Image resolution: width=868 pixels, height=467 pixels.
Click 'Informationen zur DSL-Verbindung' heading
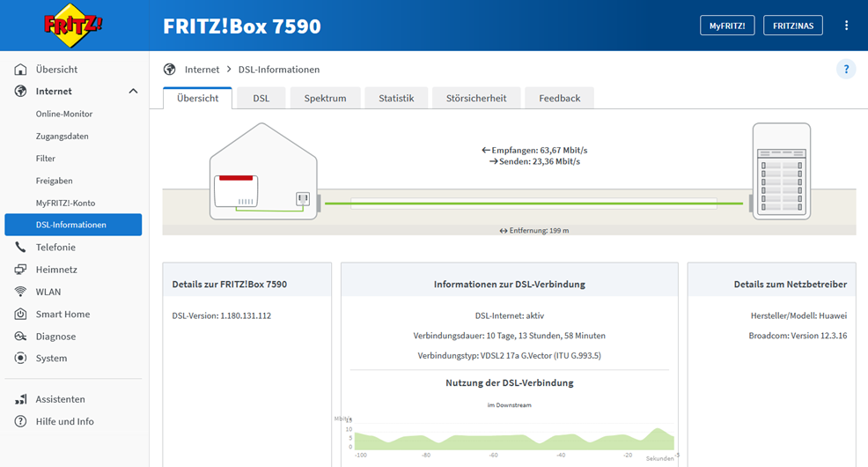coord(510,285)
